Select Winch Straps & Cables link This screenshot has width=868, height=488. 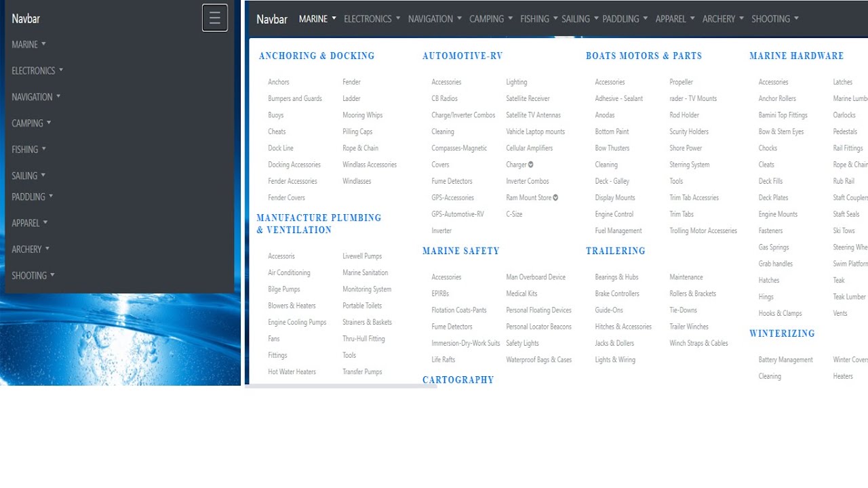698,343
